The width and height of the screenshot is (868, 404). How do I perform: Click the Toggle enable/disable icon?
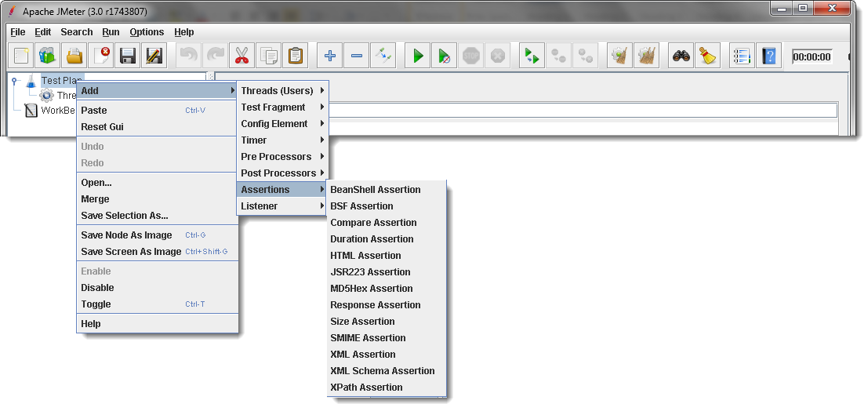383,56
